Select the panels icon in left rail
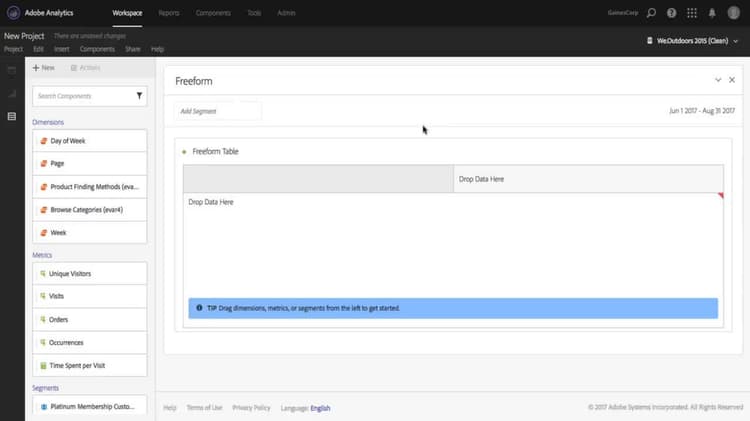750x421 pixels. 12,70
